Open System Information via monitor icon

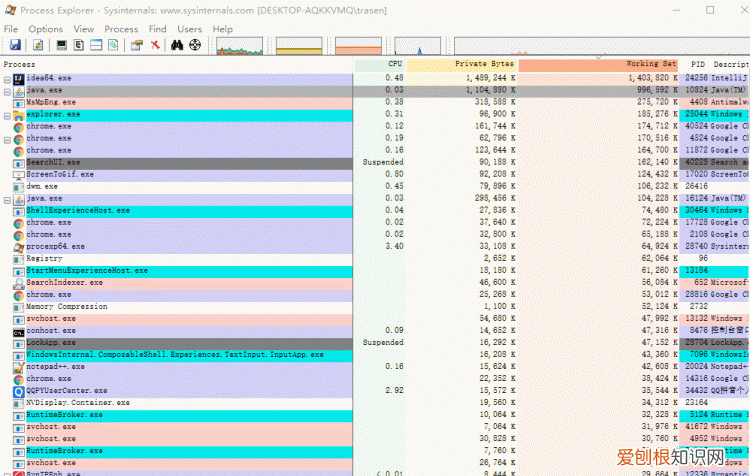coord(61,45)
